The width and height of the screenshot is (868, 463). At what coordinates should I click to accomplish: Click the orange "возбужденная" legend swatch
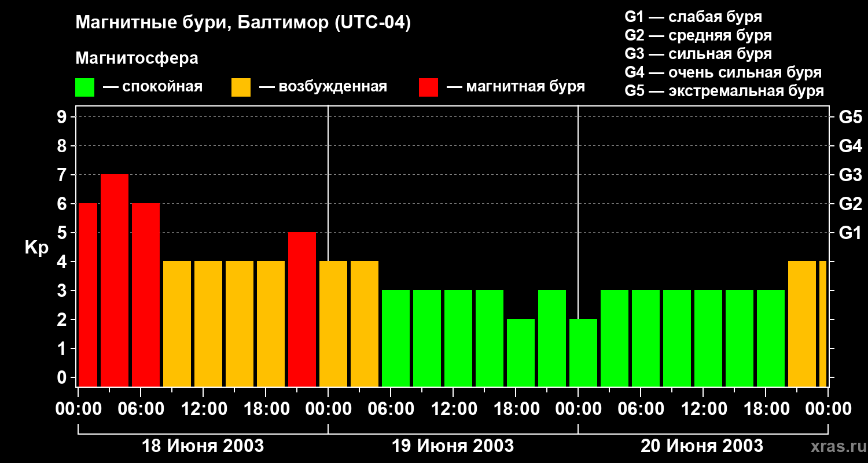pyautogui.click(x=241, y=87)
